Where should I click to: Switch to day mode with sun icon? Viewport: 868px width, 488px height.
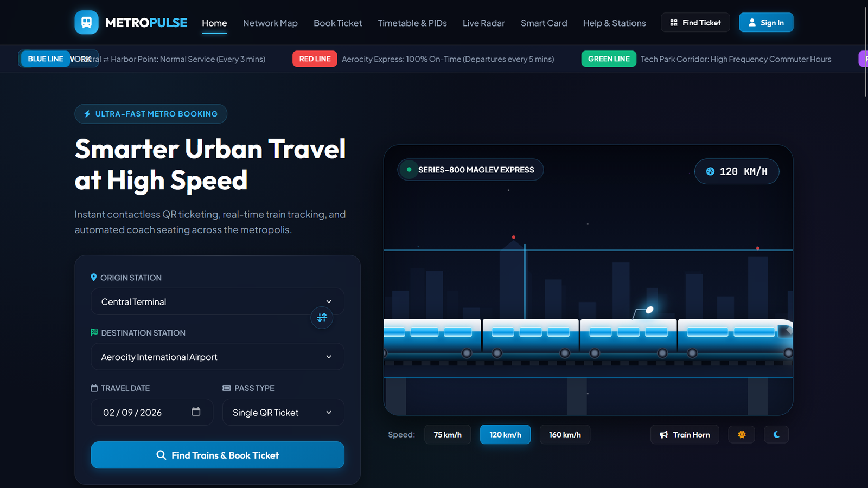pyautogui.click(x=742, y=434)
